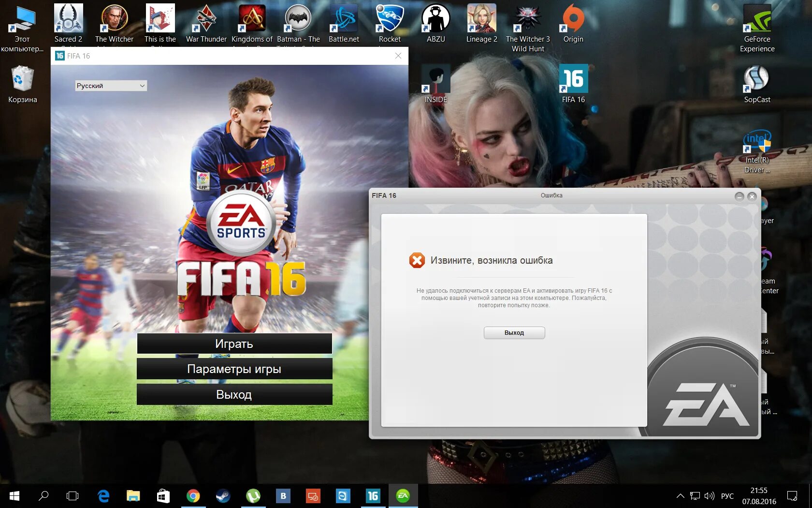This screenshot has width=812, height=508.
Task: Launch The Witcher Adventure shortcut icon
Action: (114, 23)
